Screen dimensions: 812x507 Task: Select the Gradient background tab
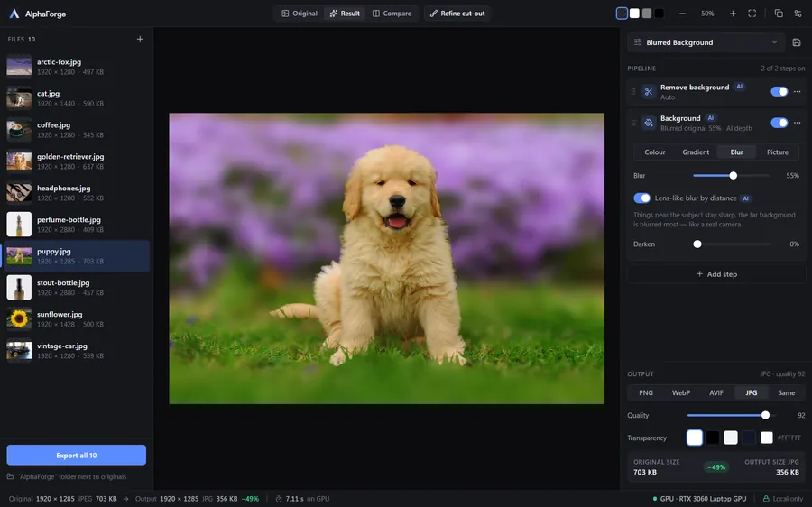pyautogui.click(x=696, y=152)
